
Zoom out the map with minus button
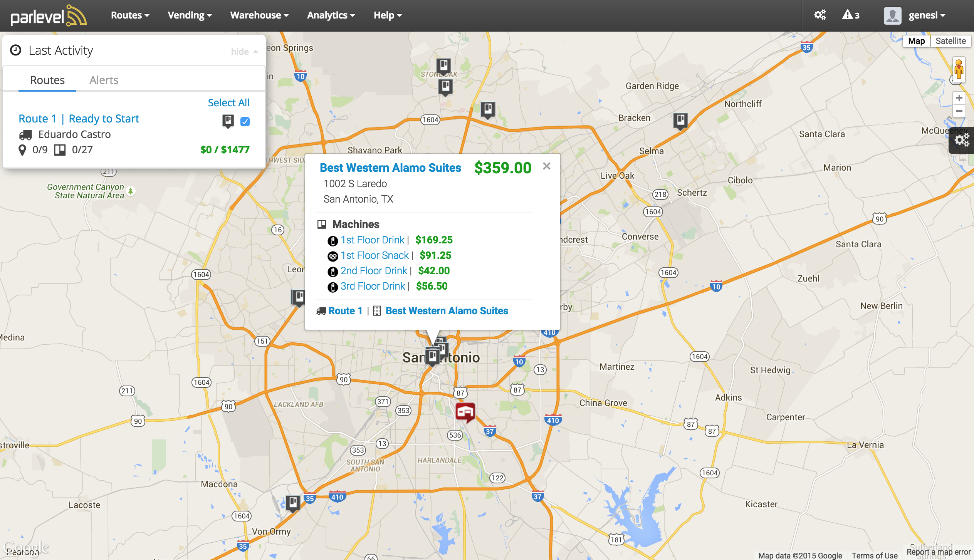tap(959, 111)
